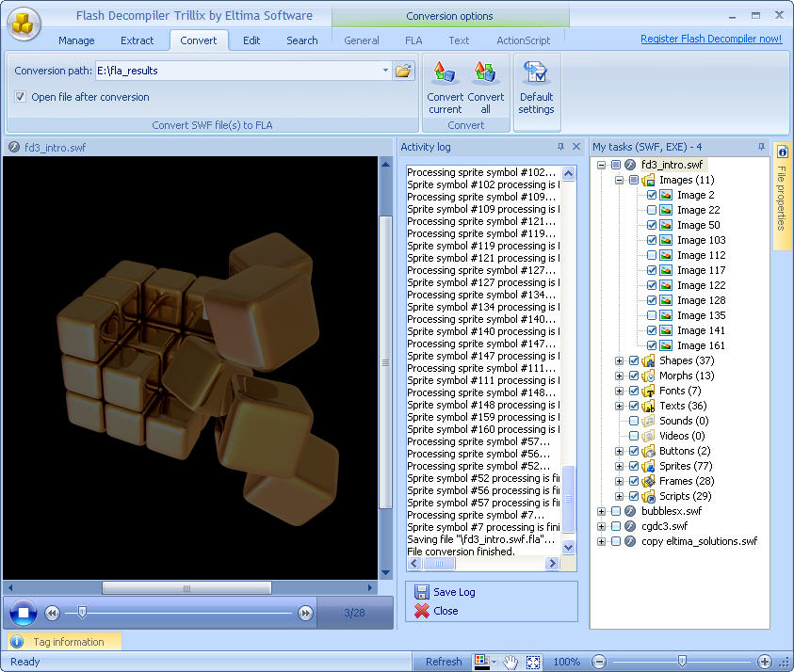Switch to the Manage tab

[76, 40]
